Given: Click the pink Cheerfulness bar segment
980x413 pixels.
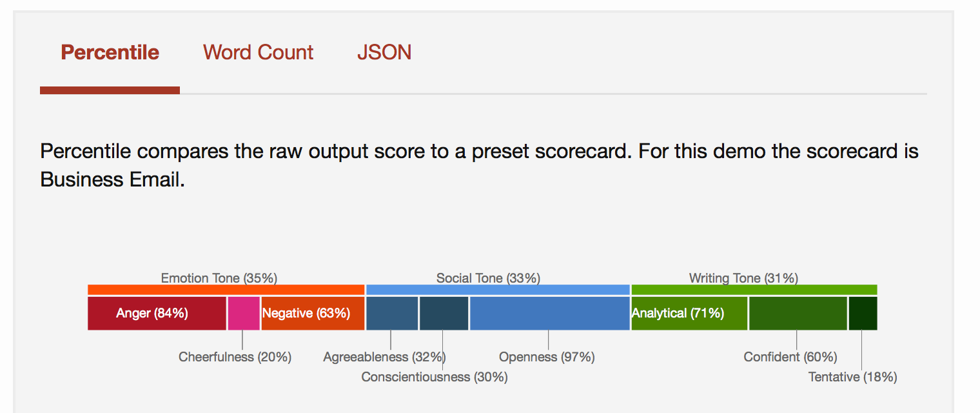Looking at the screenshot, I should [x=244, y=314].
